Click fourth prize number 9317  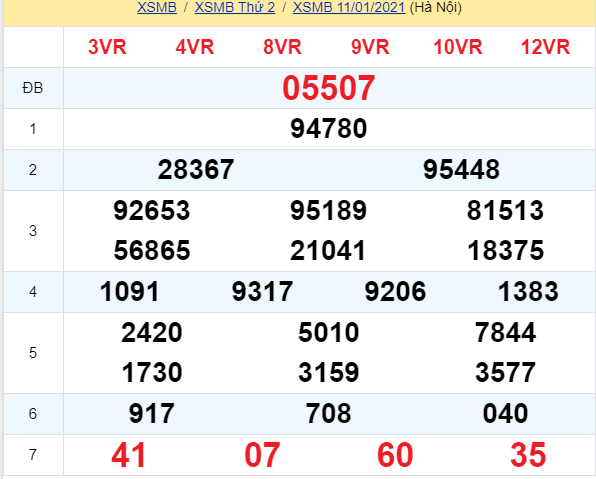(x=262, y=292)
